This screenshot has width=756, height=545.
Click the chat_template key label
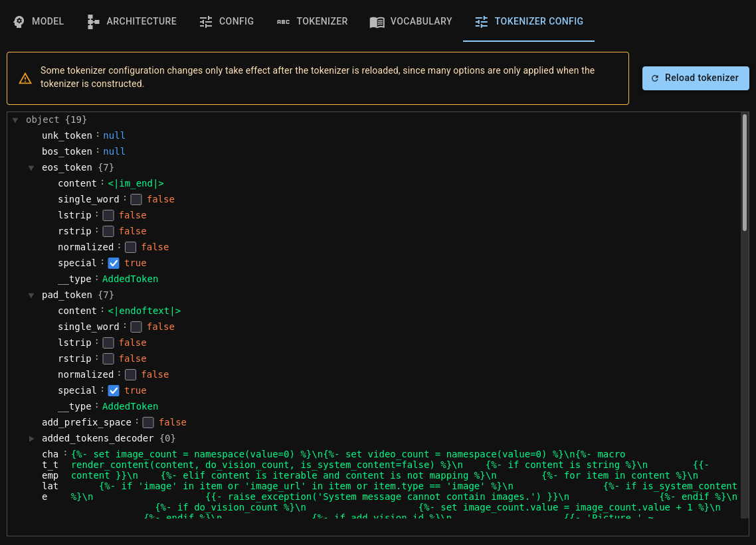pyautogui.click(x=50, y=475)
